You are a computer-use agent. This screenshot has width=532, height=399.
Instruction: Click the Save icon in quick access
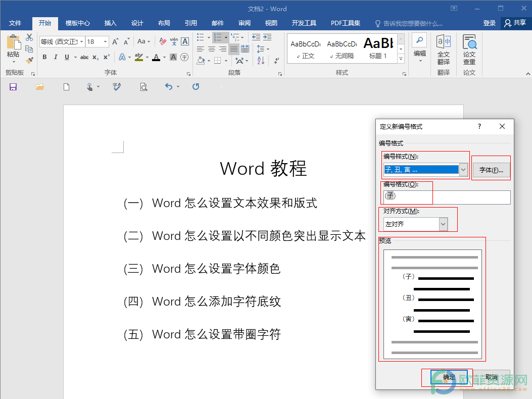pos(13,87)
